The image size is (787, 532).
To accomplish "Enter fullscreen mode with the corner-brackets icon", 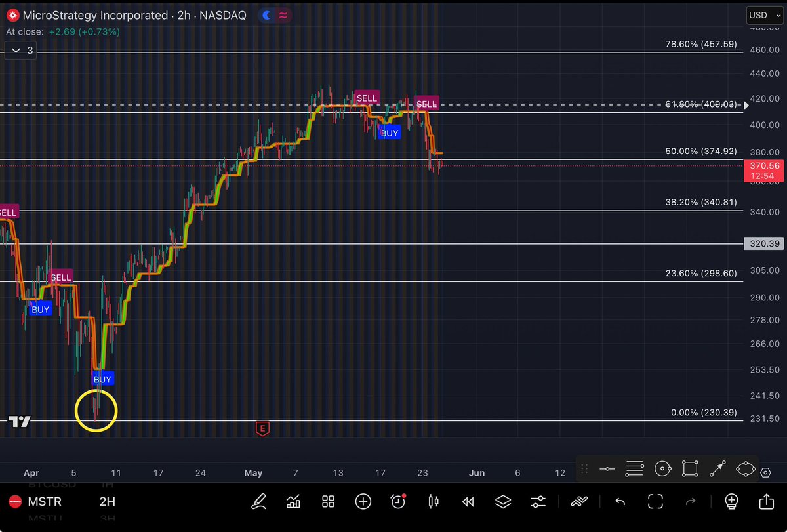I will coord(655,502).
